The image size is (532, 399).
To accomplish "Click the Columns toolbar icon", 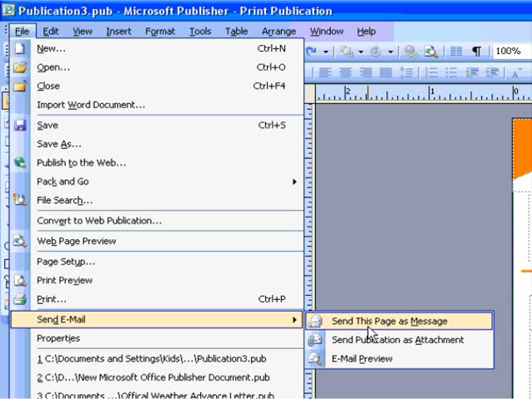I will (456, 52).
